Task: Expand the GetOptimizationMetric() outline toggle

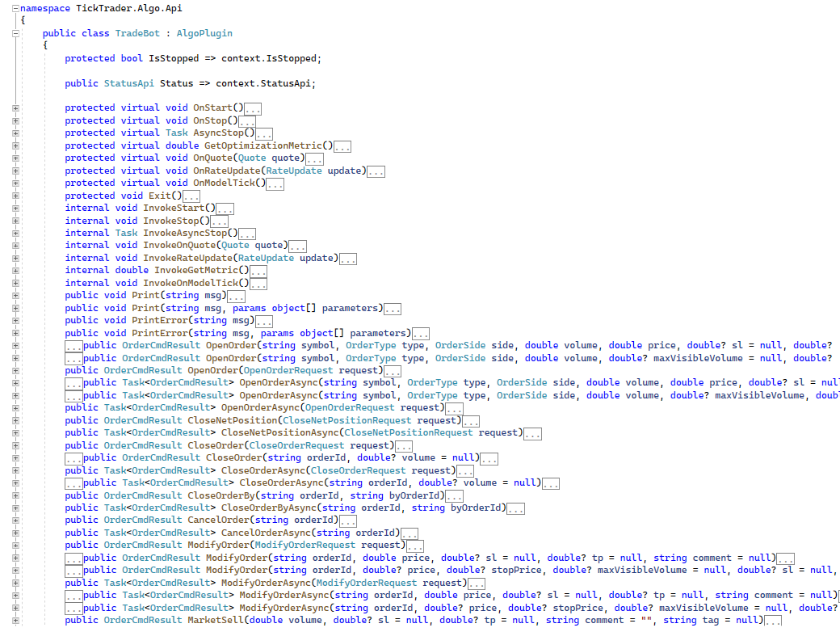Action: pos(15,145)
